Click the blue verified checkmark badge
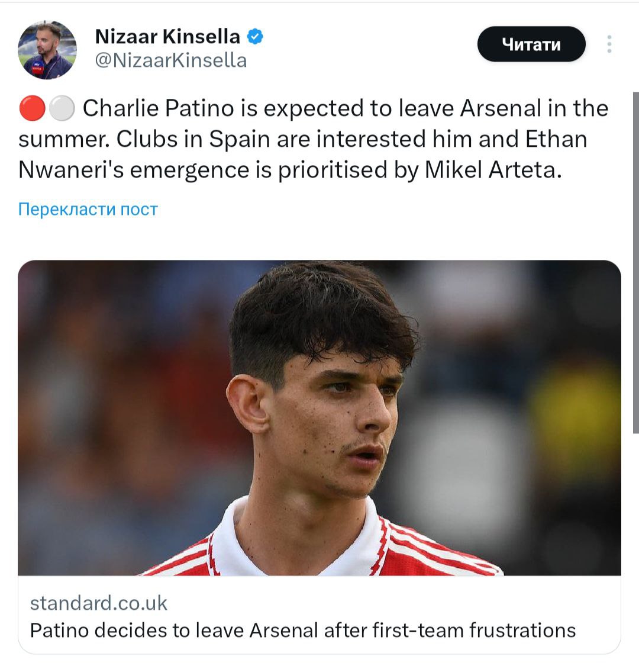 click(x=254, y=37)
